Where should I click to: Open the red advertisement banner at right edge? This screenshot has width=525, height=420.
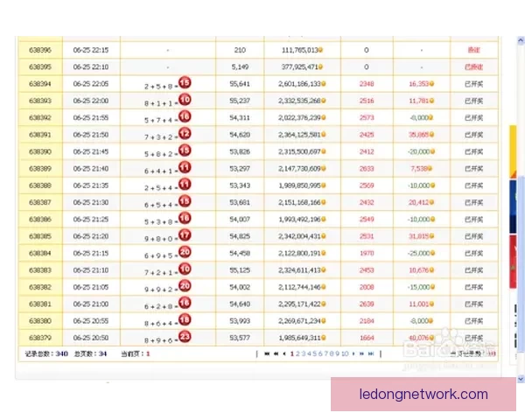[x=513, y=262]
